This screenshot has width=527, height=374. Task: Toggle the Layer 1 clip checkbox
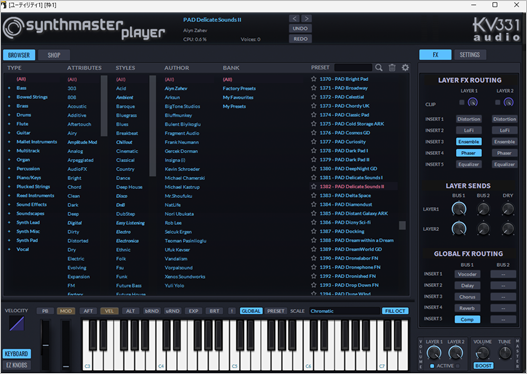(462, 102)
